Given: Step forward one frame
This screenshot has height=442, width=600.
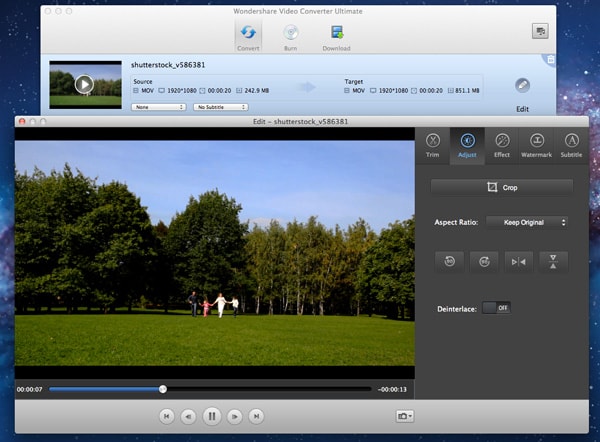Looking at the screenshot, I should pos(235,416).
